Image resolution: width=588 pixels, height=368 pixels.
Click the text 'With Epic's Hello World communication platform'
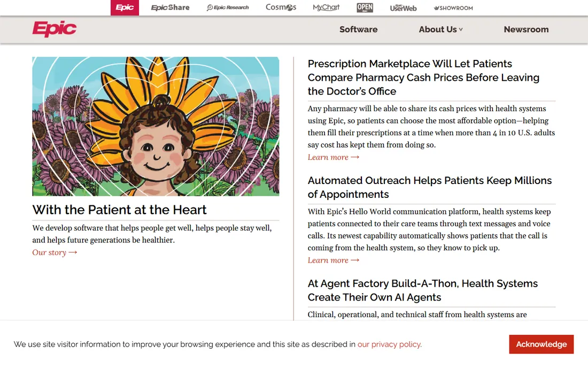point(394,212)
